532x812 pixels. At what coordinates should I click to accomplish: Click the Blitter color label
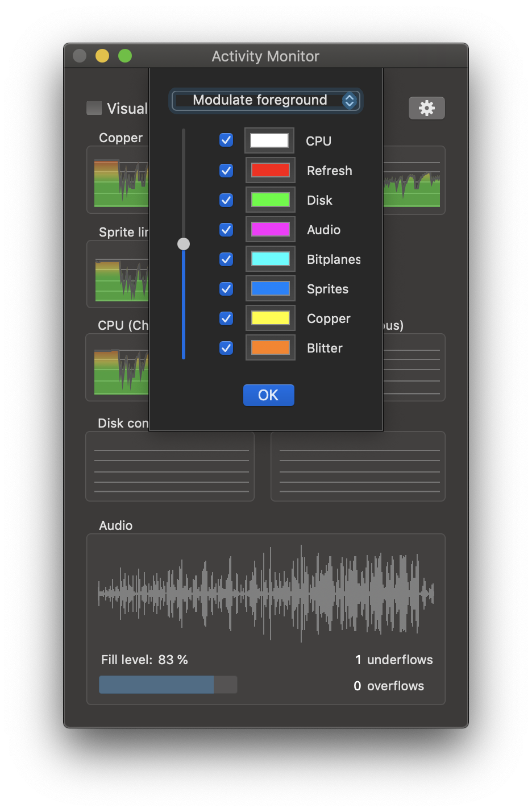coord(325,348)
